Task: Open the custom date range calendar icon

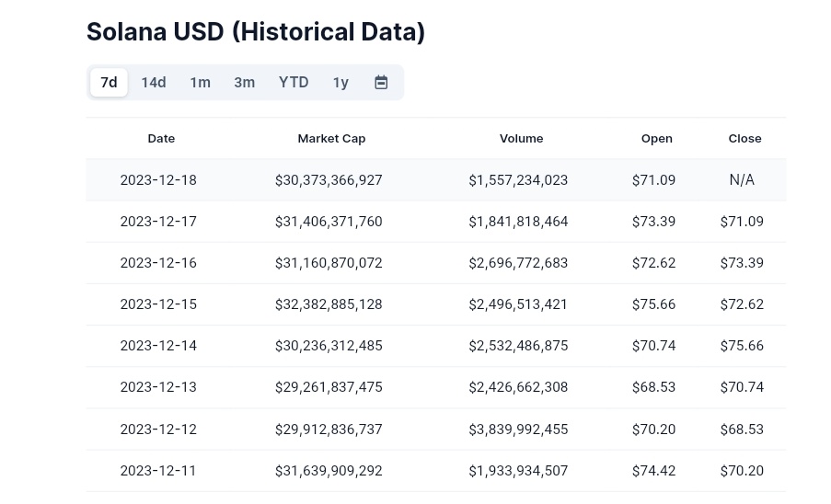Action: click(x=381, y=83)
